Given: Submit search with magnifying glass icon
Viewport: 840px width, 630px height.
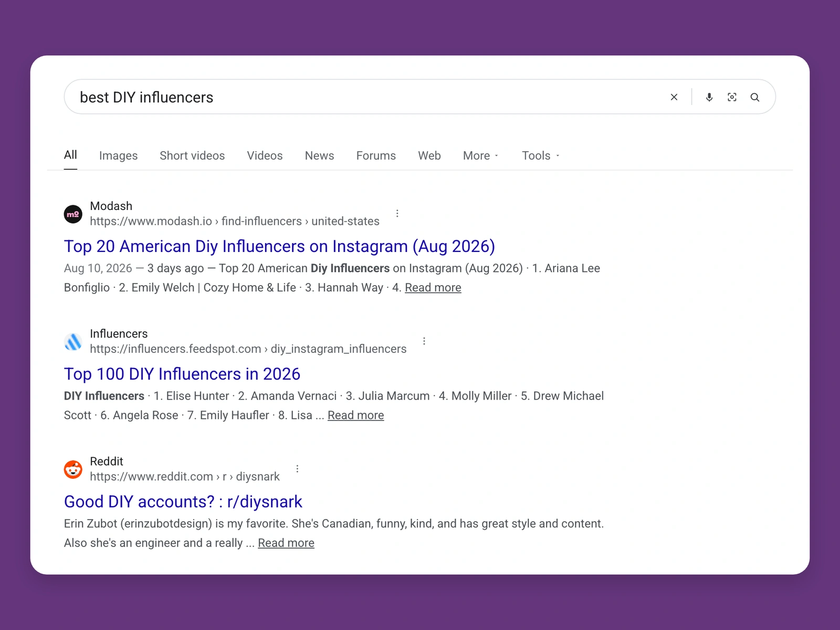Looking at the screenshot, I should (x=755, y=97).
